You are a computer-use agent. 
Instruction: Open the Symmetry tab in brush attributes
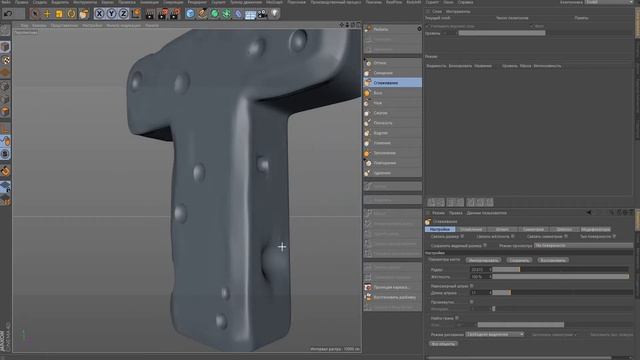[533, 229]
